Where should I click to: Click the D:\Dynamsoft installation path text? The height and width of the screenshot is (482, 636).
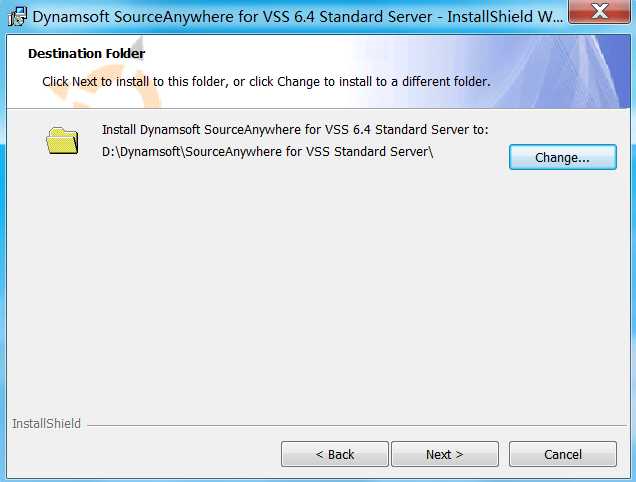click(267, 151)
